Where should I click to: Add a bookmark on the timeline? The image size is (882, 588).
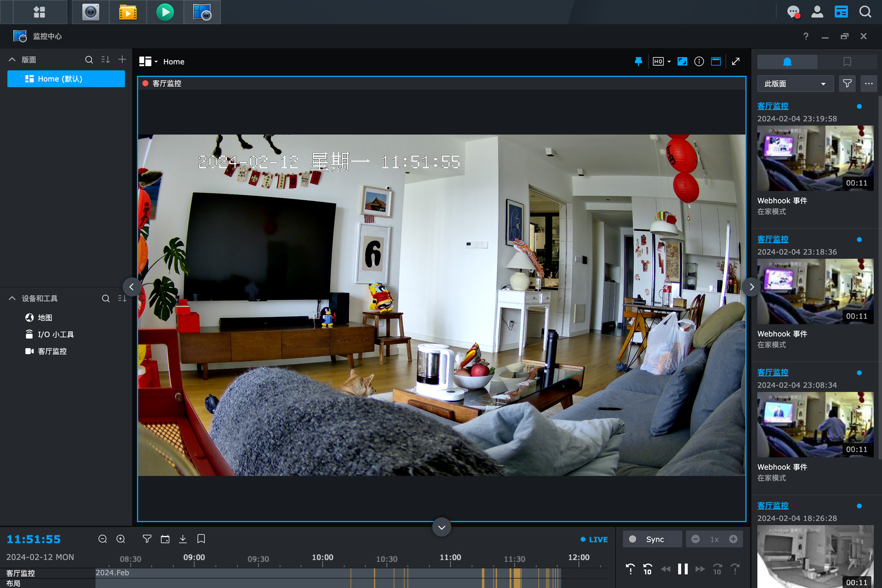click(x=201, y=539)
